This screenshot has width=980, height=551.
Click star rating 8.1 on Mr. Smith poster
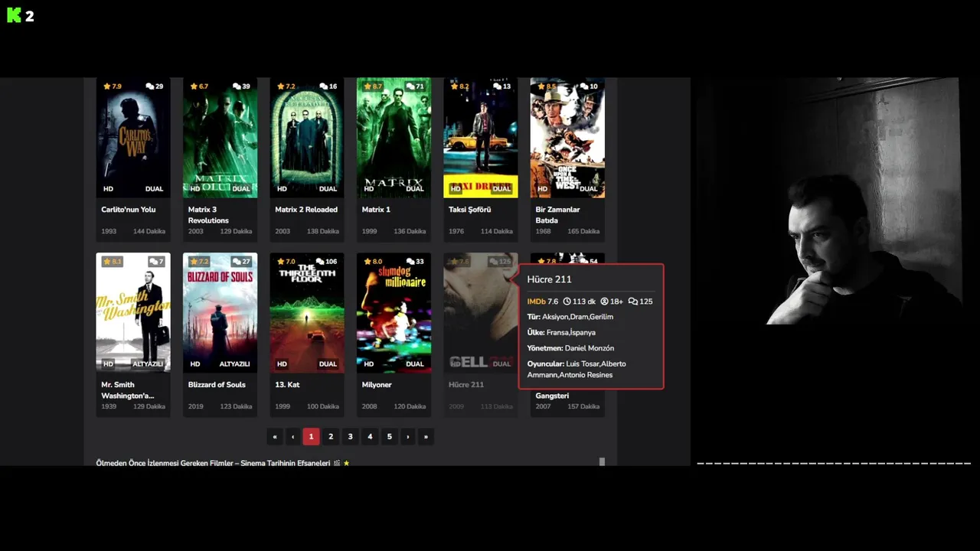point(112,262)
